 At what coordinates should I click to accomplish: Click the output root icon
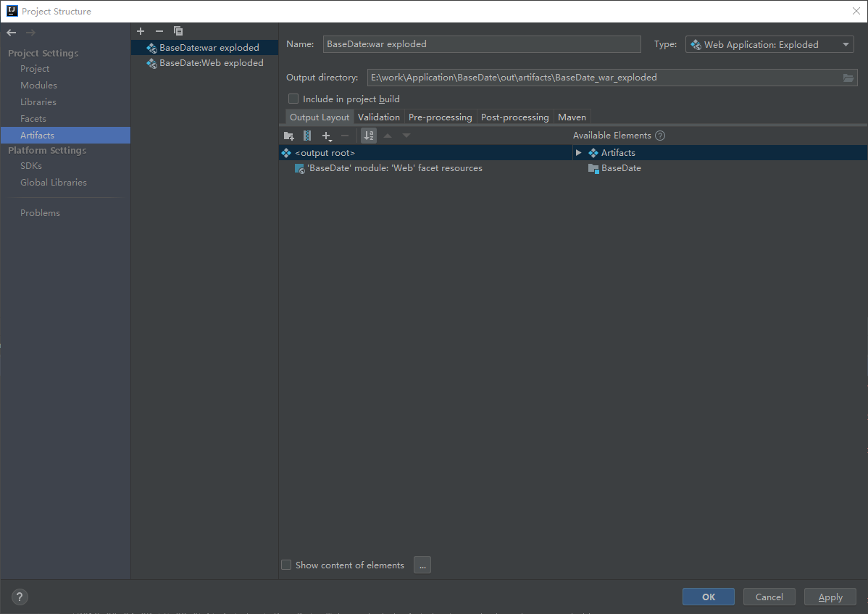click(286, 153)
